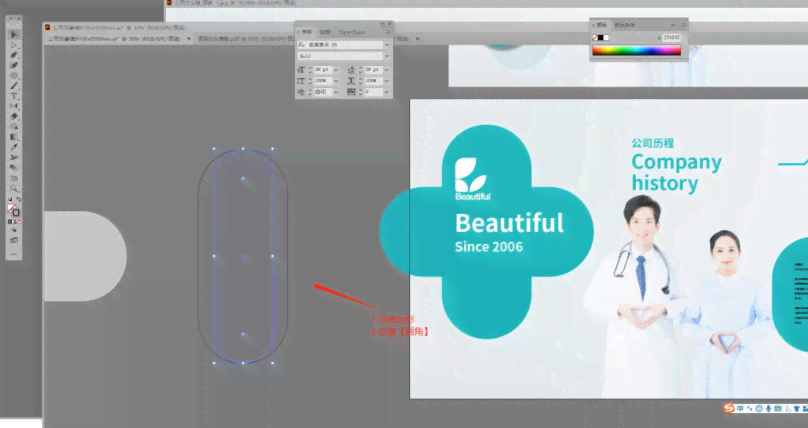The width and height of the screenshot is (808, 428).
Task: Open the Edit Toolbar three-dots button
Action: pos(13,253)
